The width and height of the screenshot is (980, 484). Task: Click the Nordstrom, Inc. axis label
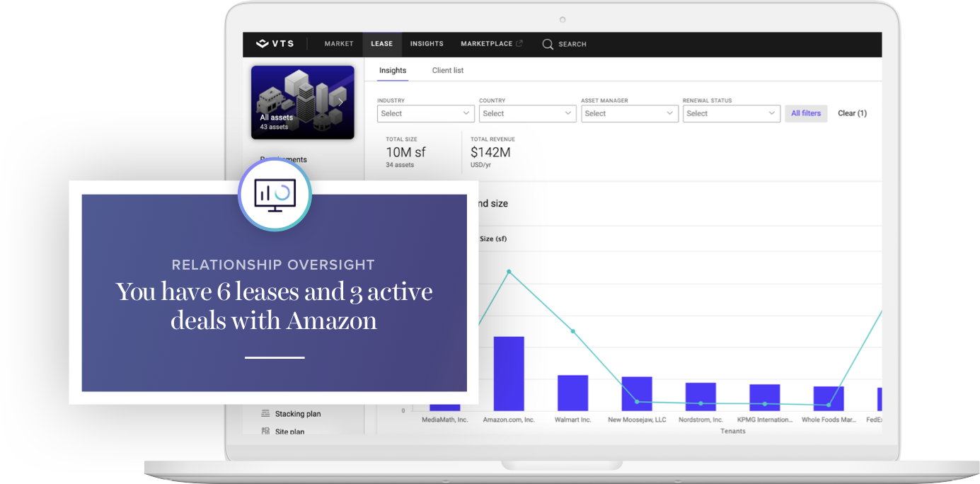701,420
